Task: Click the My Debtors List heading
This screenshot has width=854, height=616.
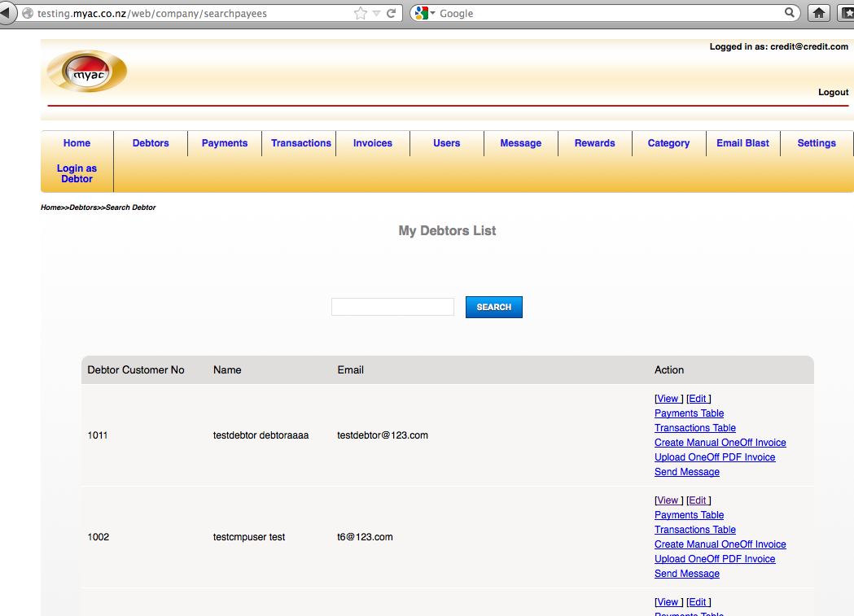Action: [x=447, y=231]
